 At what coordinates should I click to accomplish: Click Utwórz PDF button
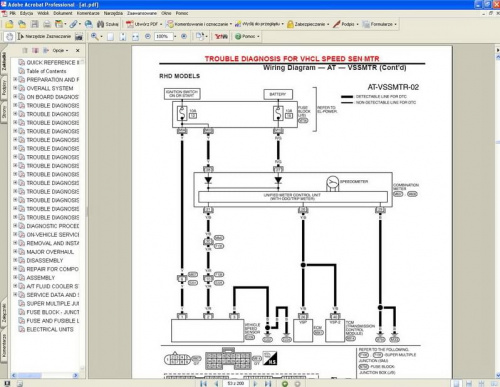144,24
